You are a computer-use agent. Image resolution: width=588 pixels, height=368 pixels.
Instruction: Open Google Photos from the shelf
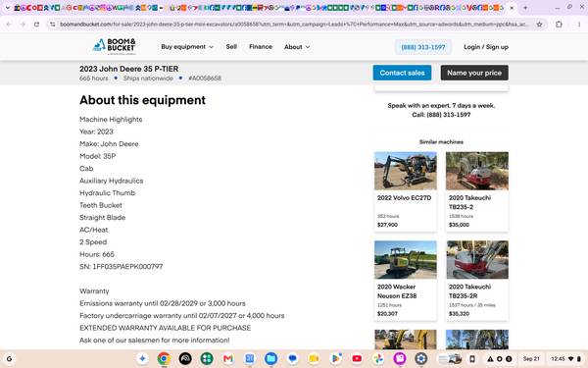pos(378,358)
